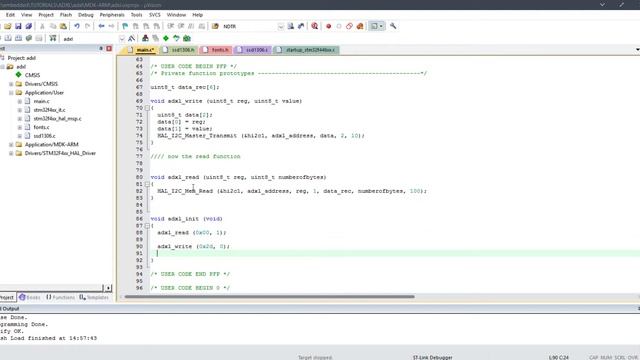Undo the last edit

coord(77,26)
